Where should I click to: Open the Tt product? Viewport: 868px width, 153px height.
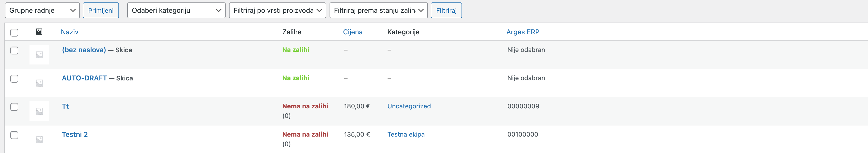(x=65, y=106)
